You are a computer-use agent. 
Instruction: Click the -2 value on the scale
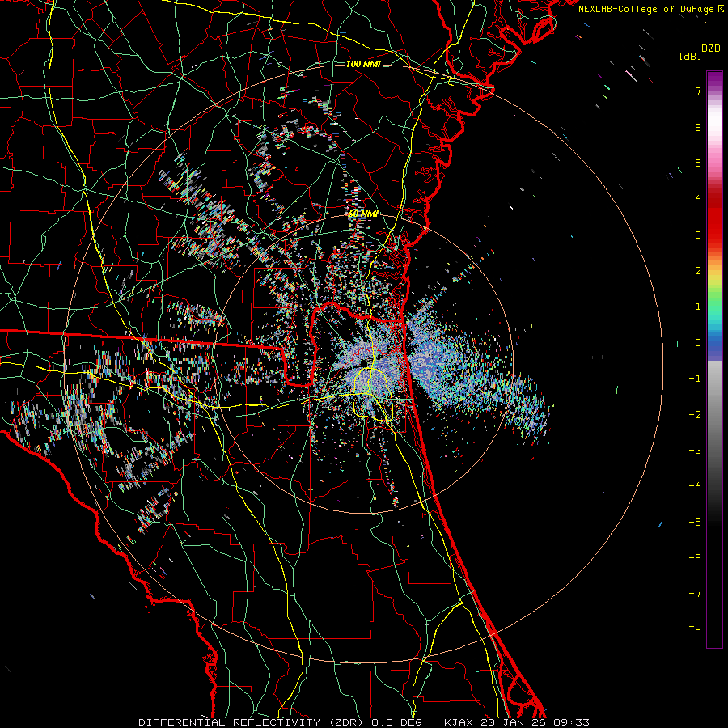pyautogui.click(x=695, y=415)
